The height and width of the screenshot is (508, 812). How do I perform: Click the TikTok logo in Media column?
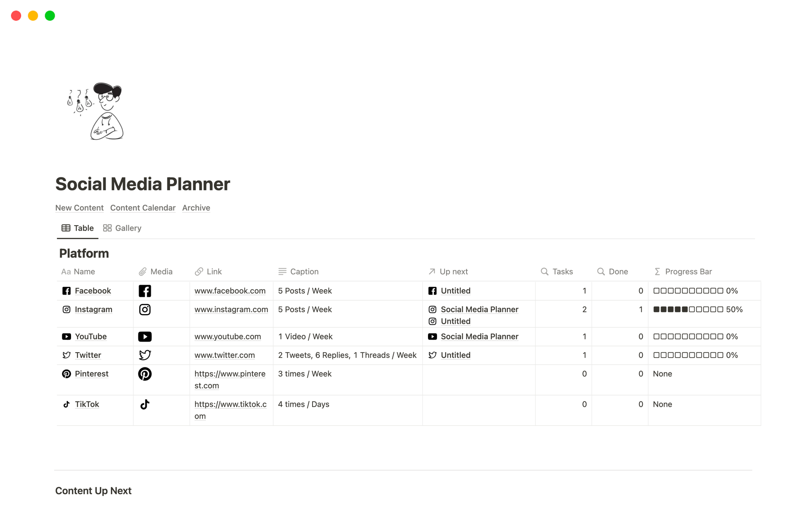pyautogui.click(x=145, y=404)
